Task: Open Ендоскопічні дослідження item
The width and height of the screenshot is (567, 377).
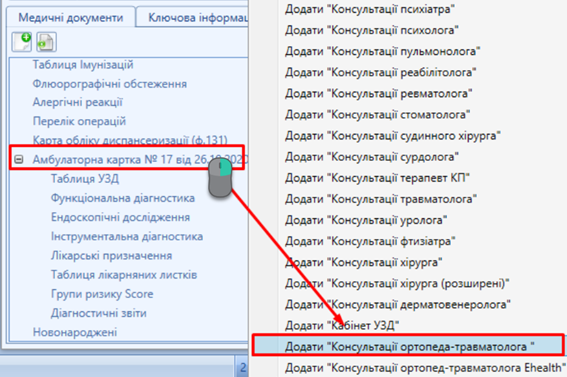Action: [x=120, y=217]
